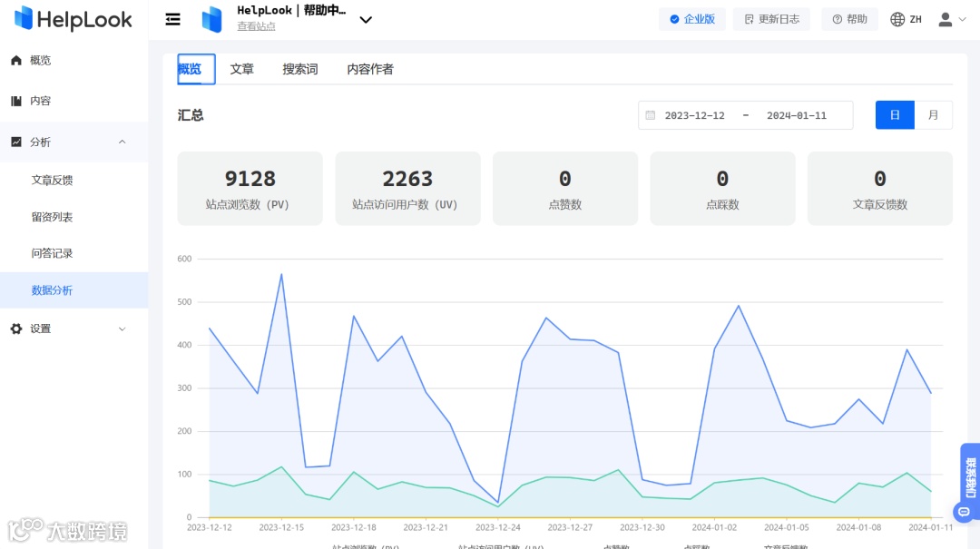Click the 联系我们 contact side tab
The image size is (980, 549).
point(970,478)
